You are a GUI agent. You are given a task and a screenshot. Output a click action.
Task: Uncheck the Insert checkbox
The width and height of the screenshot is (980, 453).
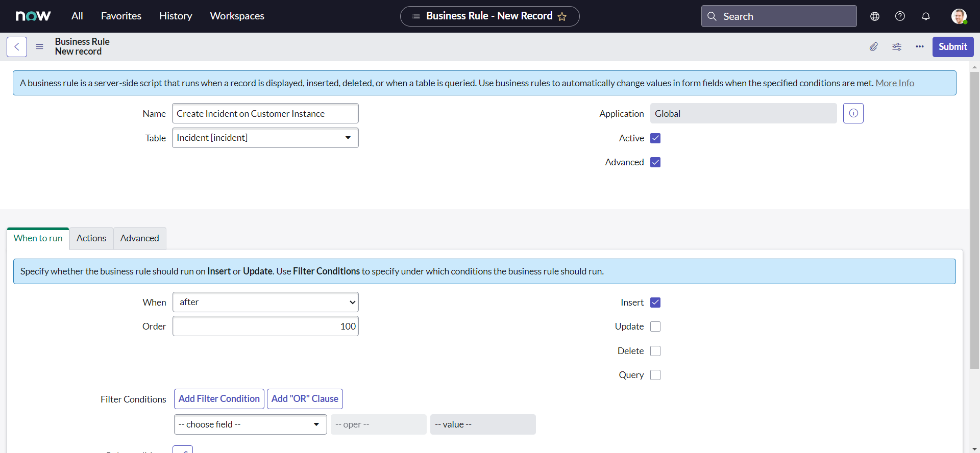(x=655, y=303)
